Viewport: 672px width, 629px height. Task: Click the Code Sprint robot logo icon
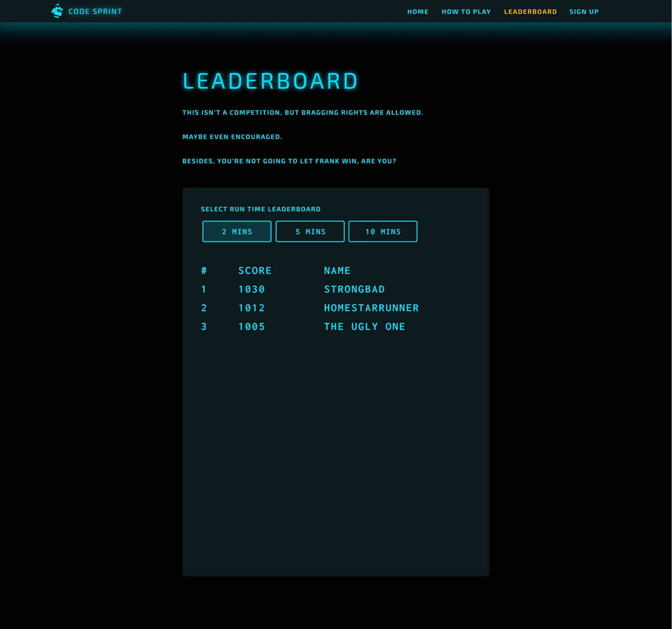pyautogui.click(x=57, y=11)
